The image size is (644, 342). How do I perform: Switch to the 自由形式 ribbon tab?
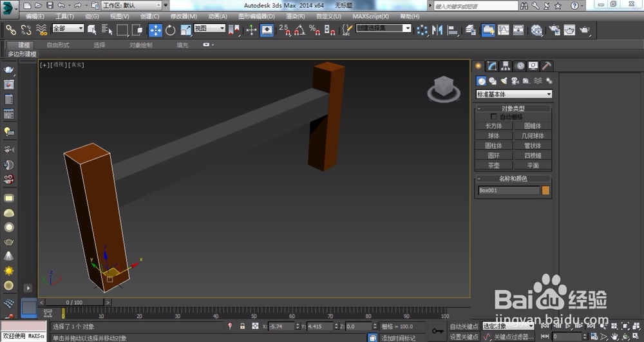click(x=58, y=44)
